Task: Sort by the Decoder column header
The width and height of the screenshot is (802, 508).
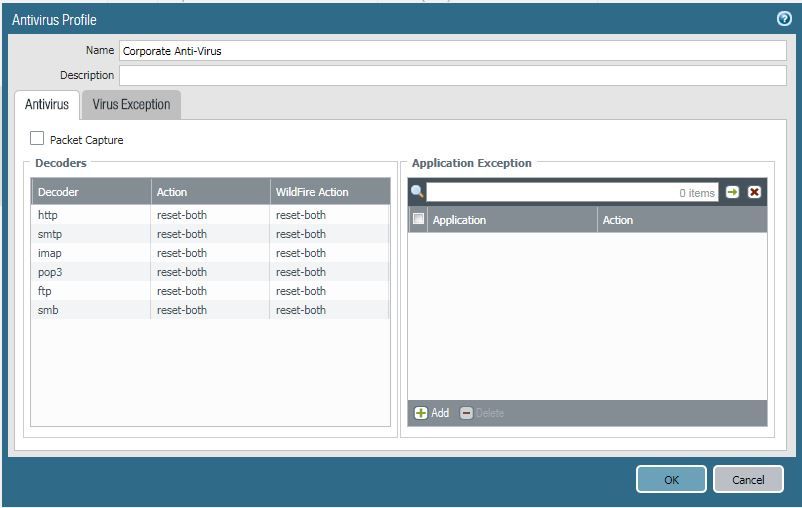Action: click(x=91, y=192)
